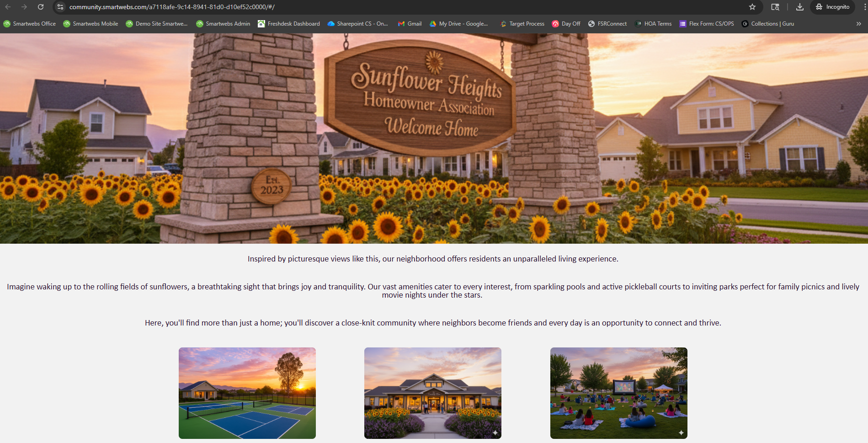
Task: Expand the hidden bookmarks chevron
Action: [x=858, y=24]
